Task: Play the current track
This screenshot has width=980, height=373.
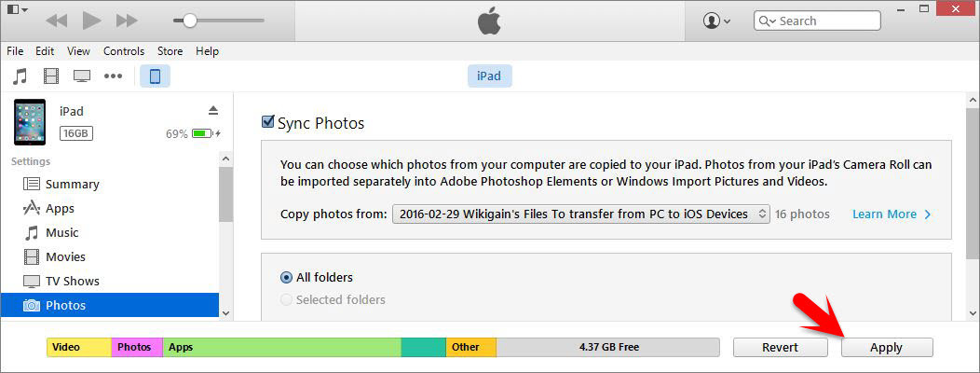Action: click(x=92, y=21)
